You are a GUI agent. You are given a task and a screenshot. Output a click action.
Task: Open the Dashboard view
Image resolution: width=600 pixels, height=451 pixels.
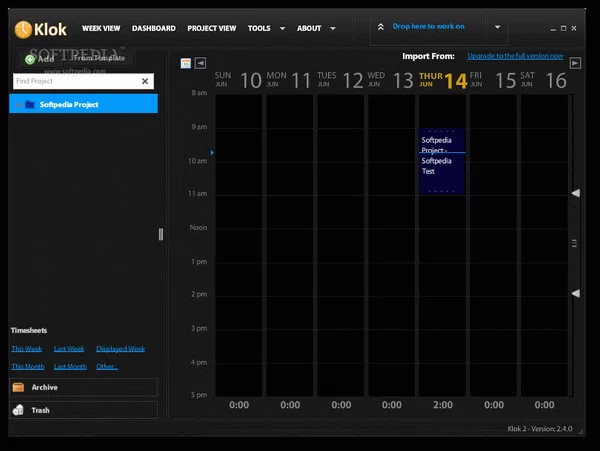tap(153, 29)
